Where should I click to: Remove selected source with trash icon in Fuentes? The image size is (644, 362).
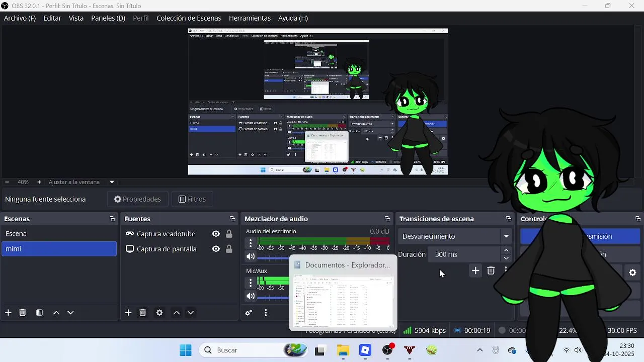[143, 313]
